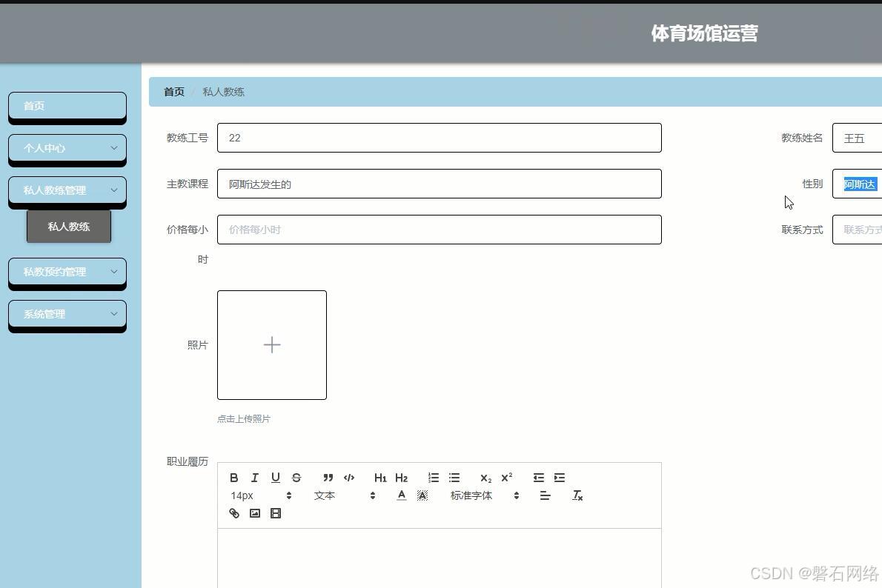Expand the 系统管理 menu
This screenshot has height=588, width=882.
(67, 314)
